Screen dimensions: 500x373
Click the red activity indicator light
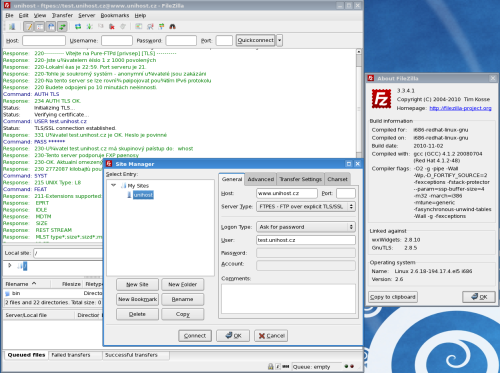pos(352,366)
